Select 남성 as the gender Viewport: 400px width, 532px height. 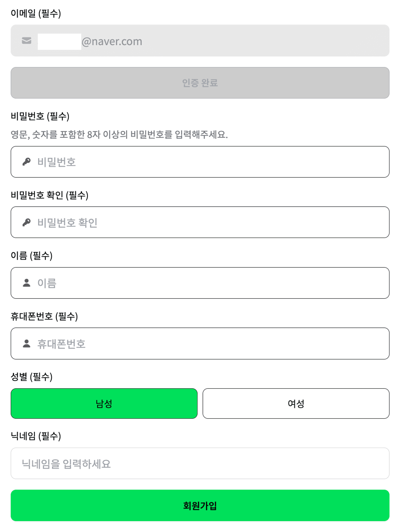(104, 403)
